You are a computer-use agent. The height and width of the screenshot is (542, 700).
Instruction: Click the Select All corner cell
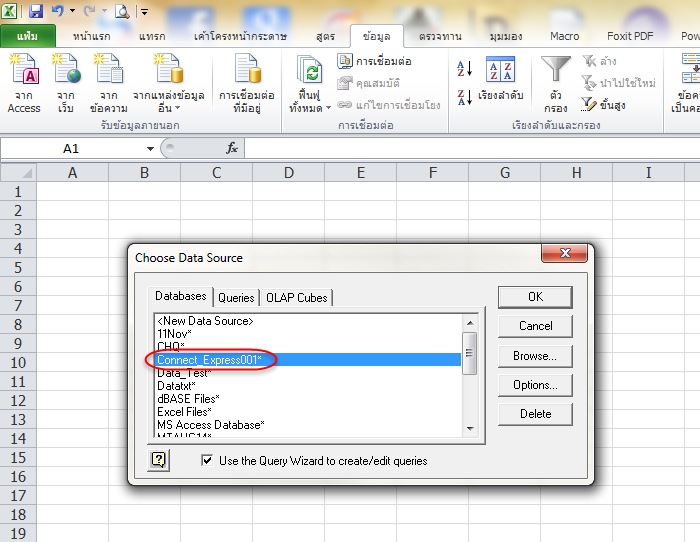click(18, 172)
